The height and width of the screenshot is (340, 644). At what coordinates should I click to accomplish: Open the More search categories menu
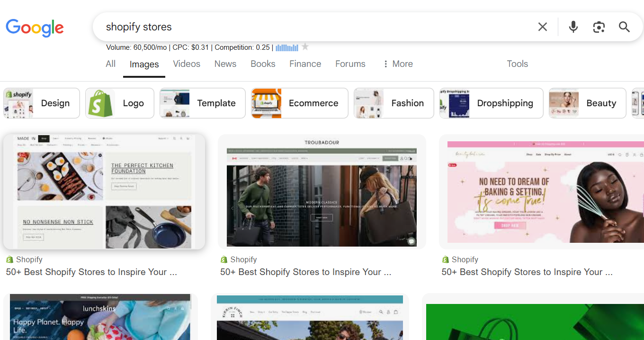coord(398,64)
